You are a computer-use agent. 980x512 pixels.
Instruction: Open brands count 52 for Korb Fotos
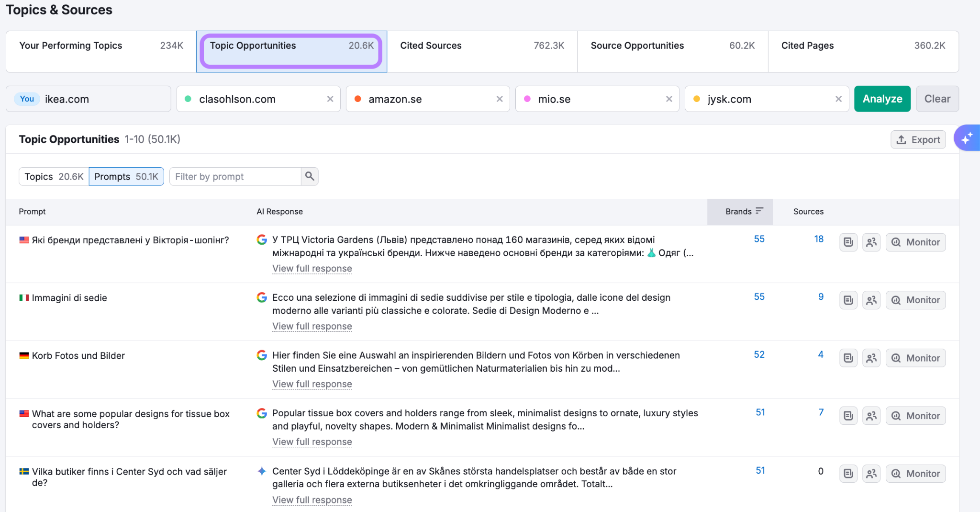[x=759, y=355]
